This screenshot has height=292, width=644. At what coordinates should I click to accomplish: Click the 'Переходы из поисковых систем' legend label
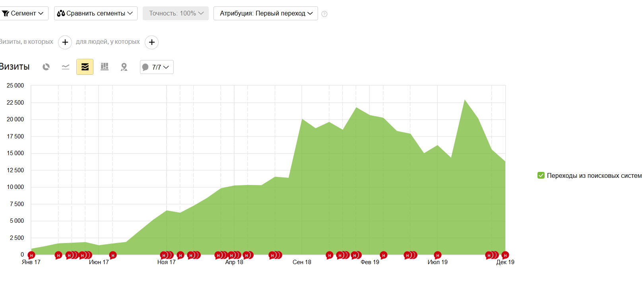pos(594,175)
